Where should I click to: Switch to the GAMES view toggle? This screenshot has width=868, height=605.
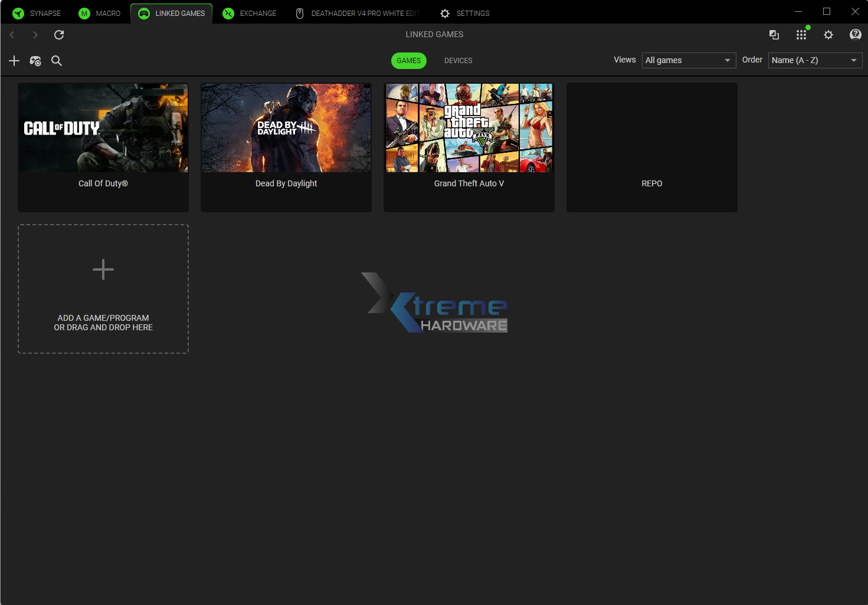[408, 61]
